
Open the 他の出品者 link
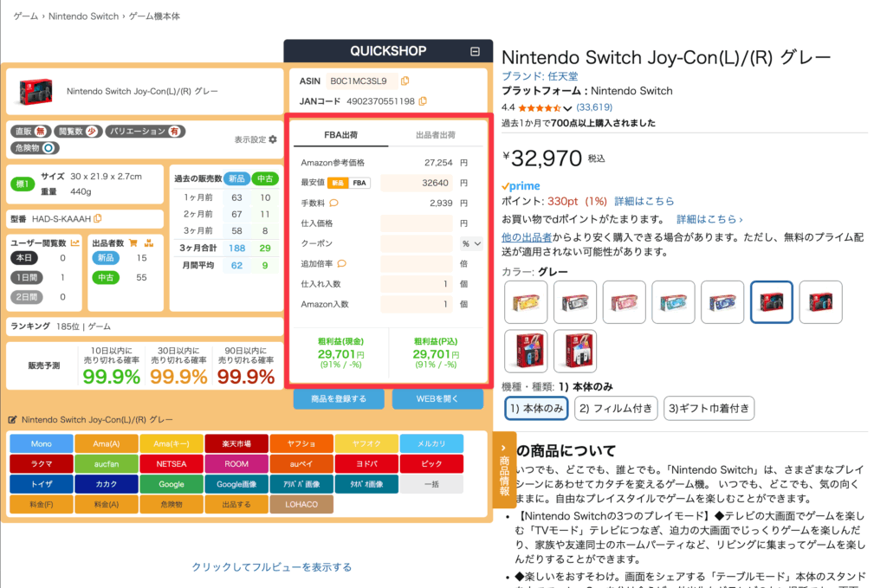pyautogui.click(x=527, y=237)
